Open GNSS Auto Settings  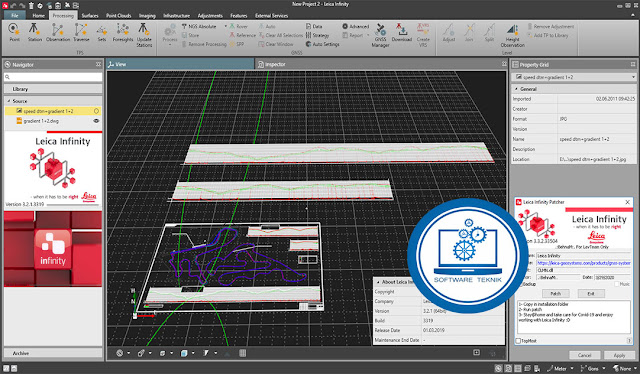point(322,44)
